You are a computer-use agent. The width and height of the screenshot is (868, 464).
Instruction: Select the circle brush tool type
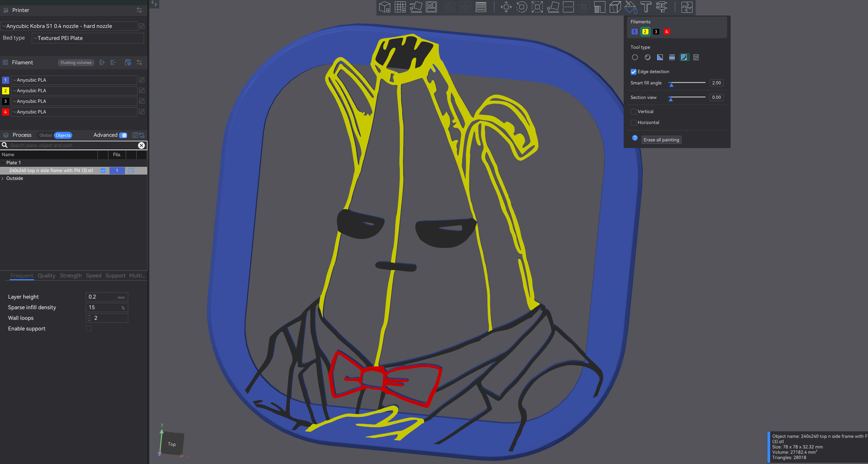click(635, 57)
